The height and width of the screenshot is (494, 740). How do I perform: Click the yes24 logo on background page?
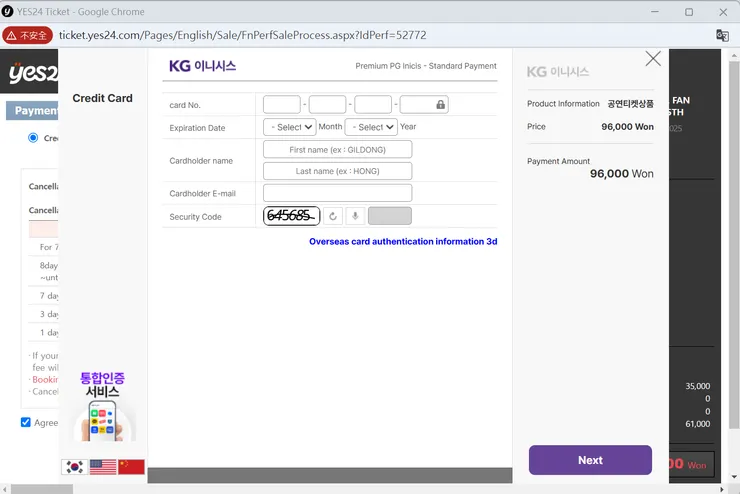[x=33, y=72]
